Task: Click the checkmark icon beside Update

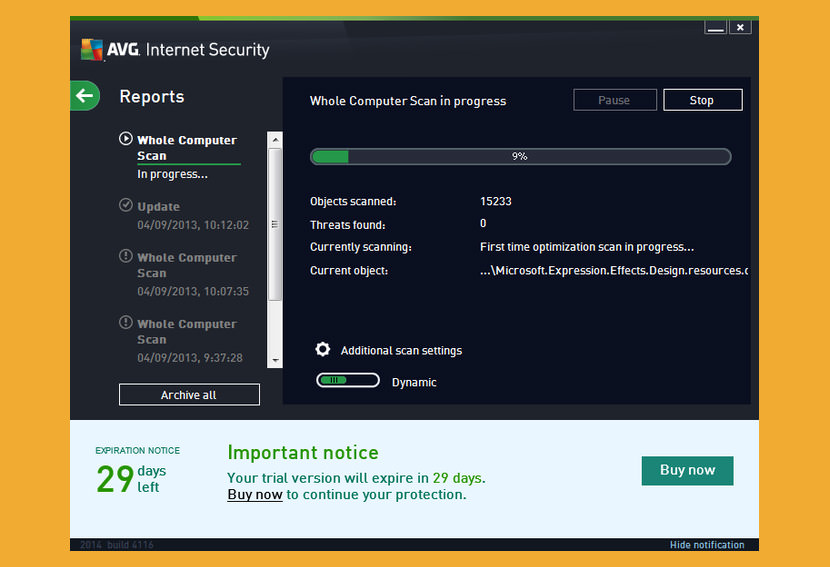Action: (125, 205)
